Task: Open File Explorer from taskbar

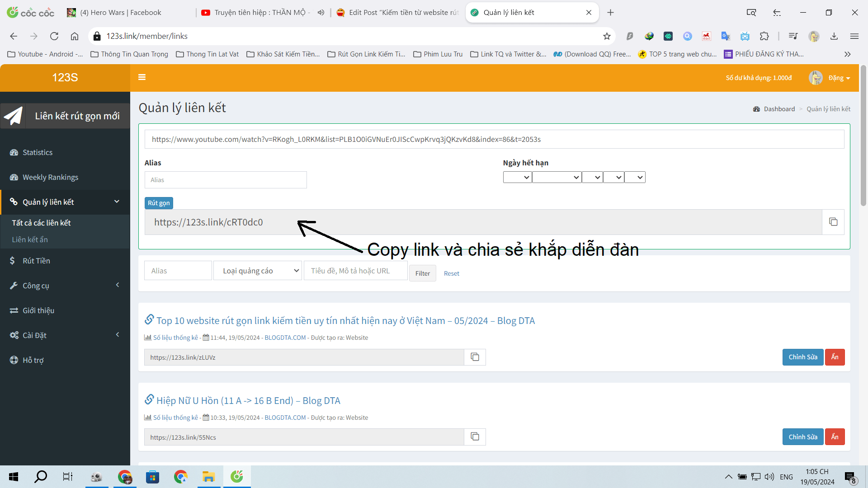Action: [208, 476]
